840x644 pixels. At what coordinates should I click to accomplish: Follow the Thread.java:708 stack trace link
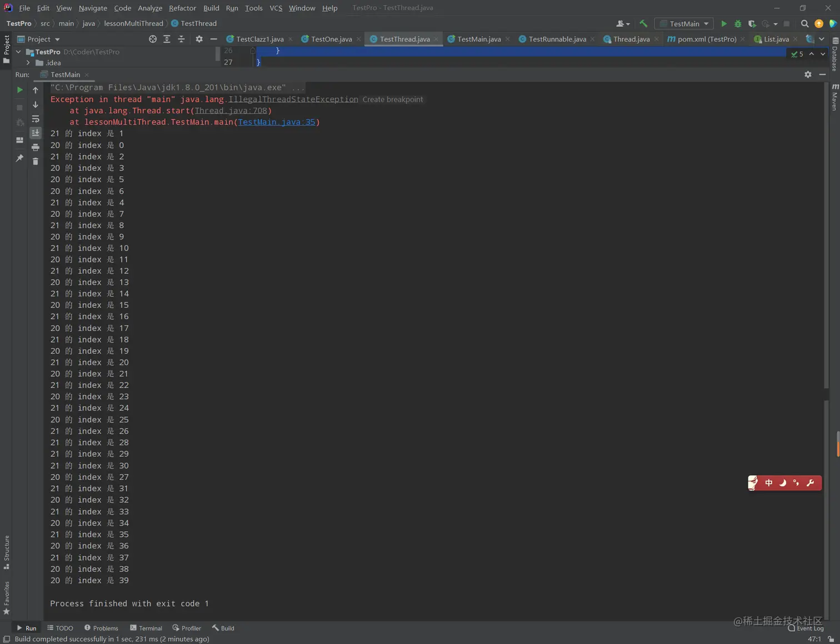[231, 110]
